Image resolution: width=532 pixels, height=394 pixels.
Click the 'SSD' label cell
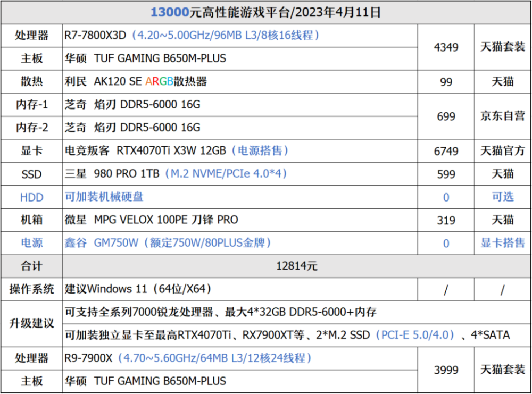click(x=31, y=174)
